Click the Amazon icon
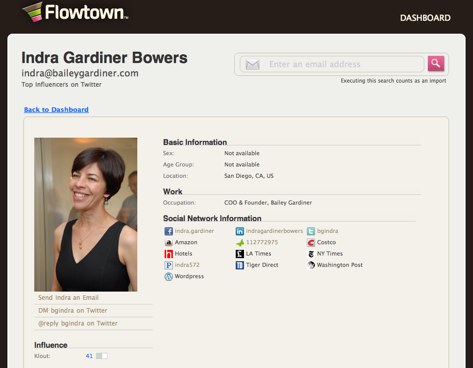This screenshot has width=473, height=368. tap(169, 242)
